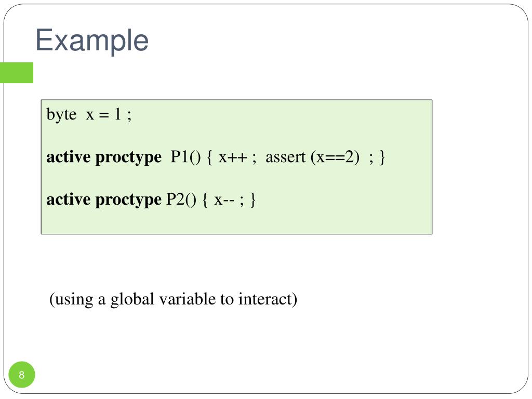Viewport: 532px width, 399px height.
Task: Click the opening brace after P2()
Action: (205, 200)
